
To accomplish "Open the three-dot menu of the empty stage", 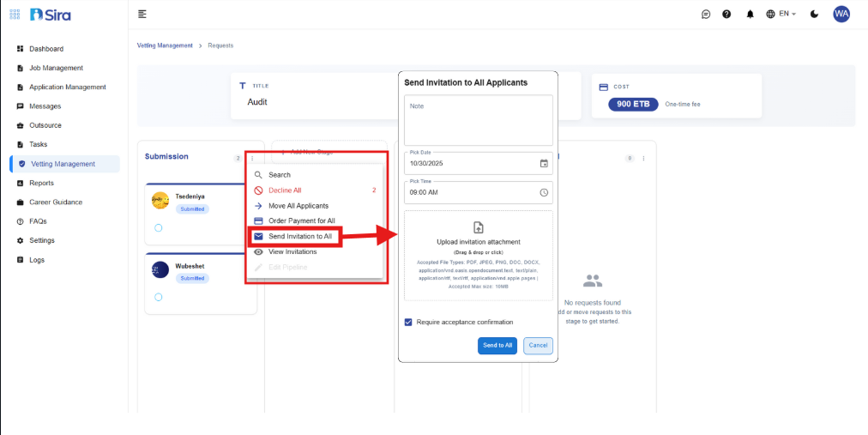I will 643,158.
